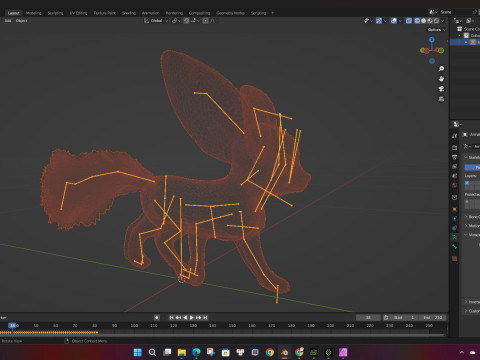Open the Scripting workspace tab
The image size is (480, 360).
pos(258,13)
